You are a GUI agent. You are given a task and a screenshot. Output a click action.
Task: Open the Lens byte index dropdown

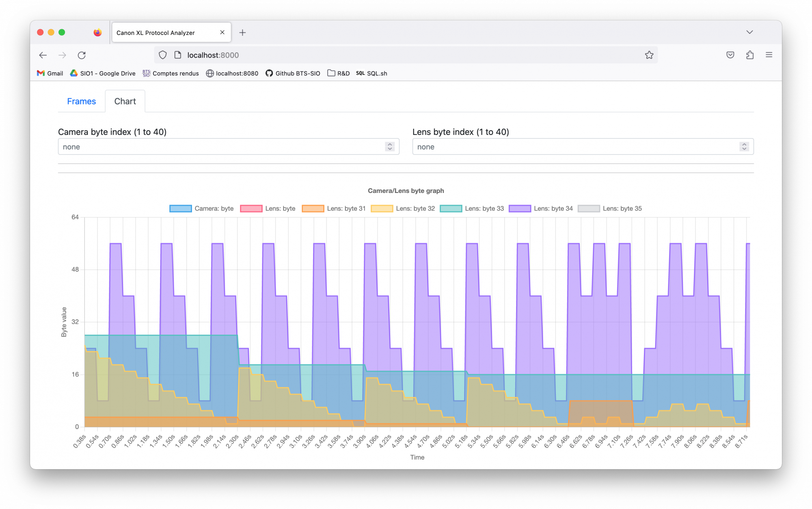point(583,147)
